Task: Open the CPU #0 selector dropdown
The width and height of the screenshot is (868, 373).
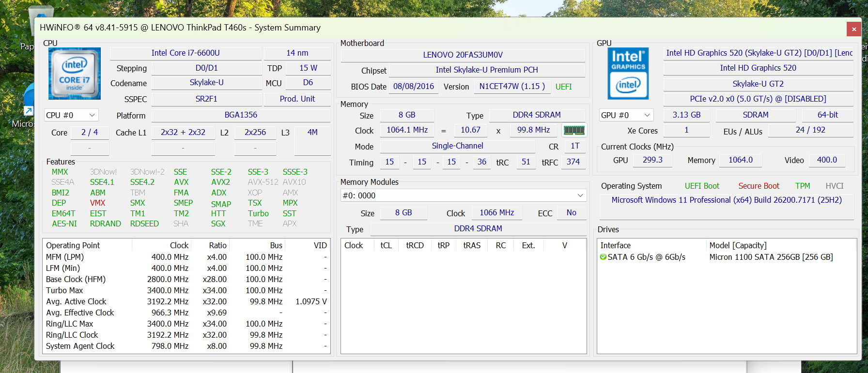Action: 71,115
